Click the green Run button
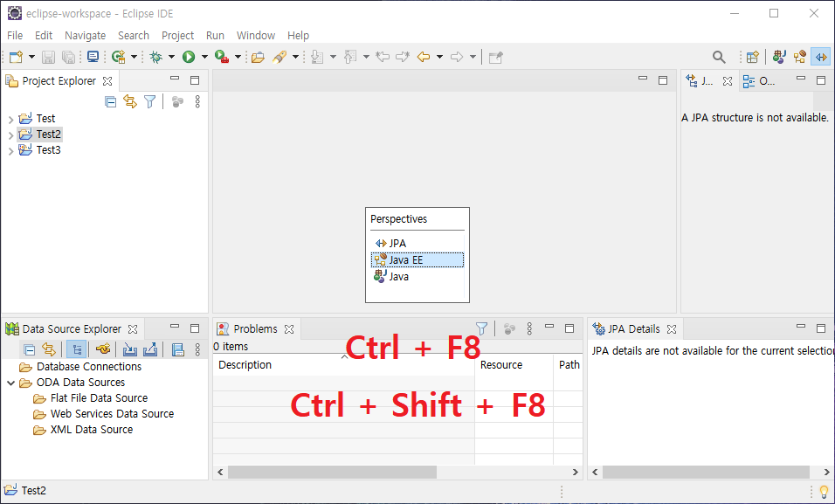Viewport: 835px width, 504px height. (189, 57)
